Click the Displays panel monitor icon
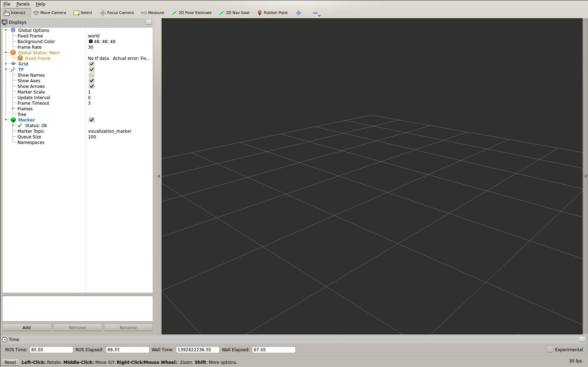This screenshot has height=367, width=588. 5,22
